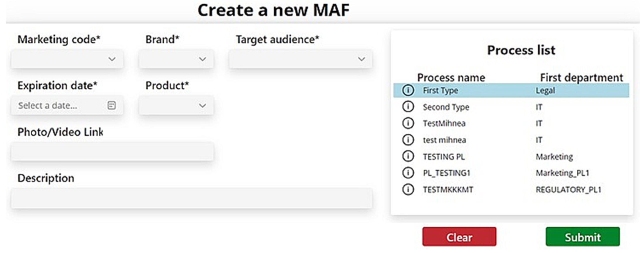Focus the Photo/Video Link field
This screenshot has width=644, height=253.
point(112,152)
